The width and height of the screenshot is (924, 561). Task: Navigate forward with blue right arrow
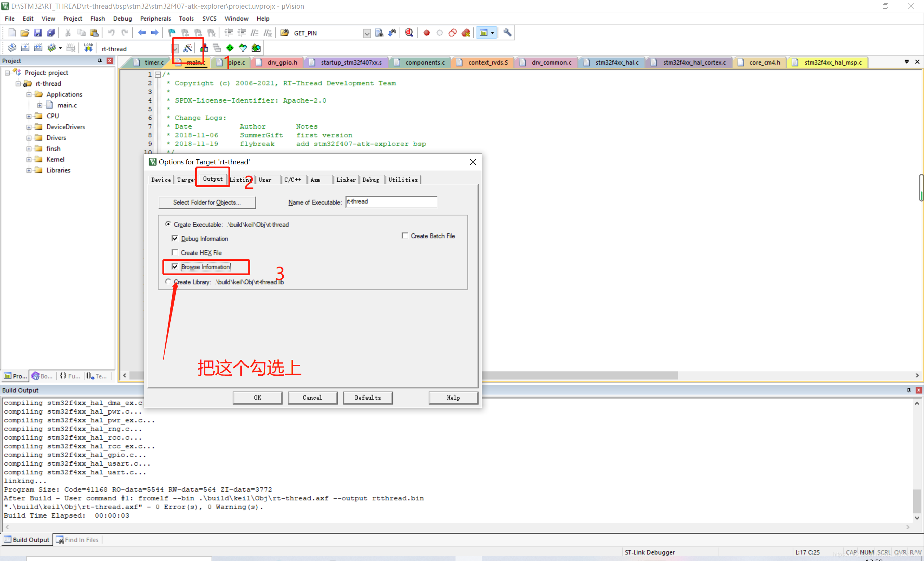tap(154, 33)
